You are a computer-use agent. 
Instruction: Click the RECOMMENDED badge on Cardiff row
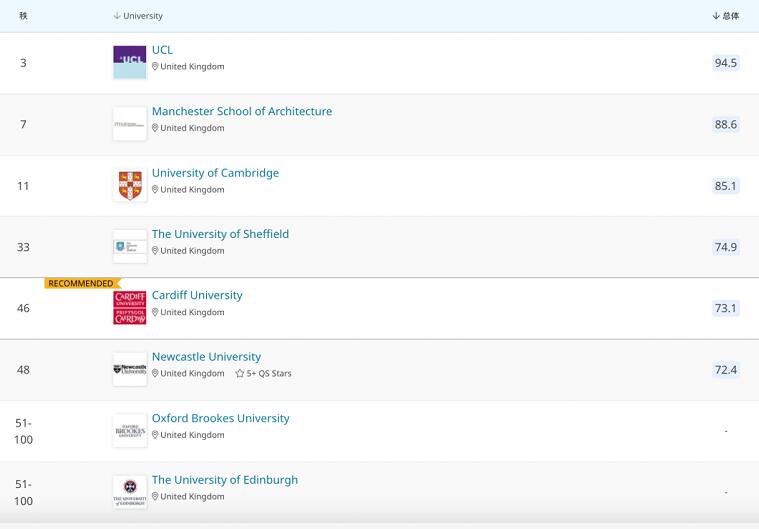coord(81,284)
